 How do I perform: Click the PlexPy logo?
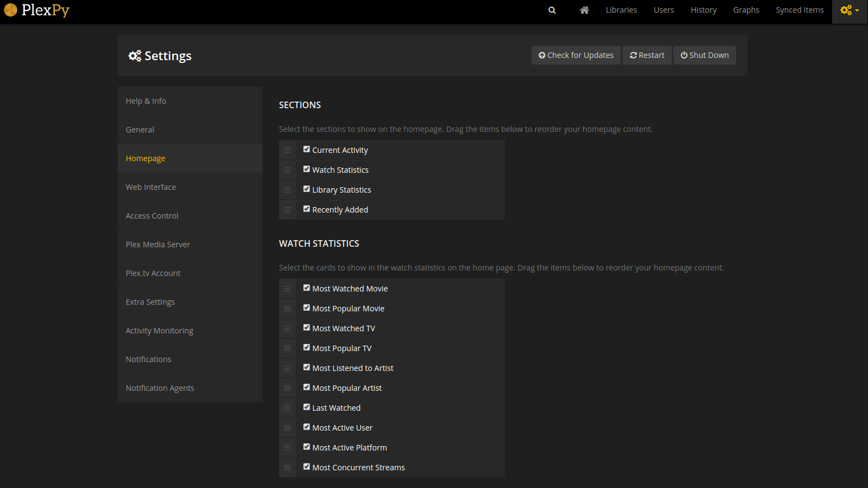tap(37, 10)
